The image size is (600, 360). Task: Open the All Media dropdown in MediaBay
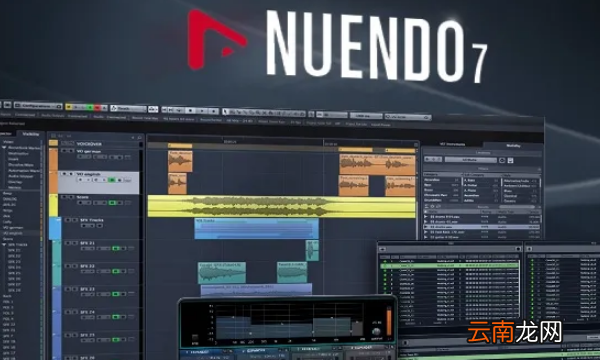[x=471, y=160]
